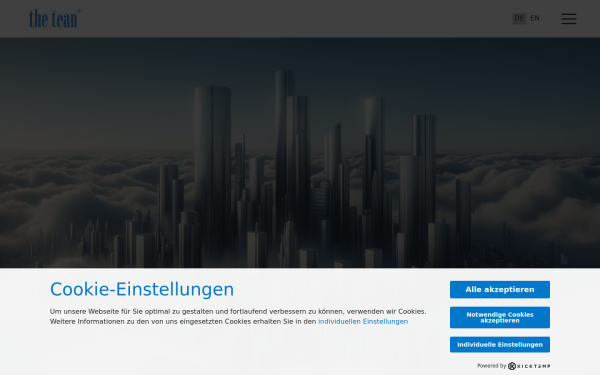600x375 pixels.
Task: Open the hamburger navigation menu
Action: pyautogui.click(x=569, y=19)
